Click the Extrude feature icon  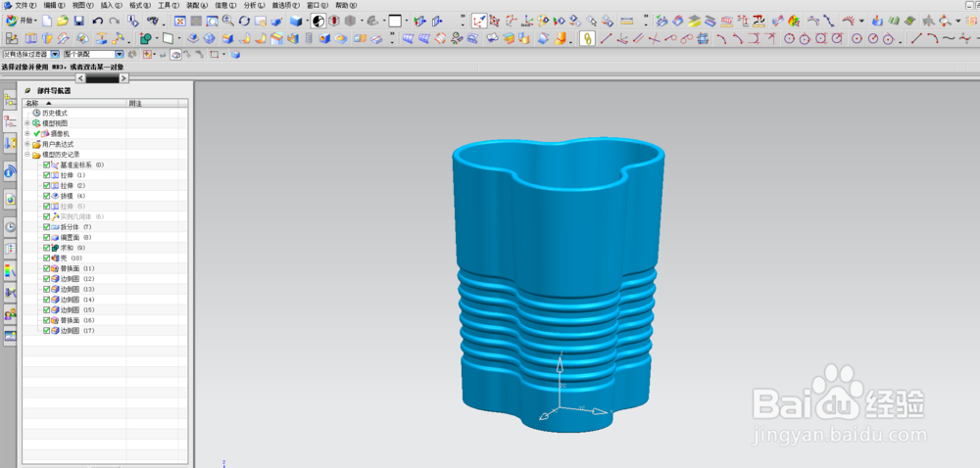29,39
